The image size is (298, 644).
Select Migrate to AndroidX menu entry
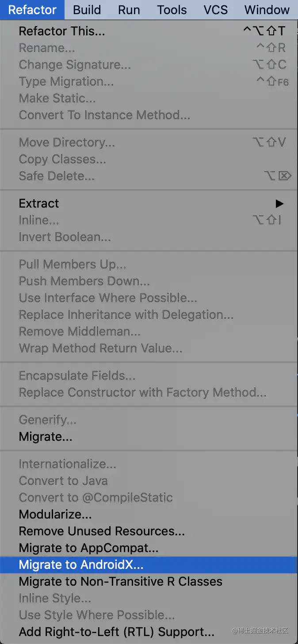149,564
